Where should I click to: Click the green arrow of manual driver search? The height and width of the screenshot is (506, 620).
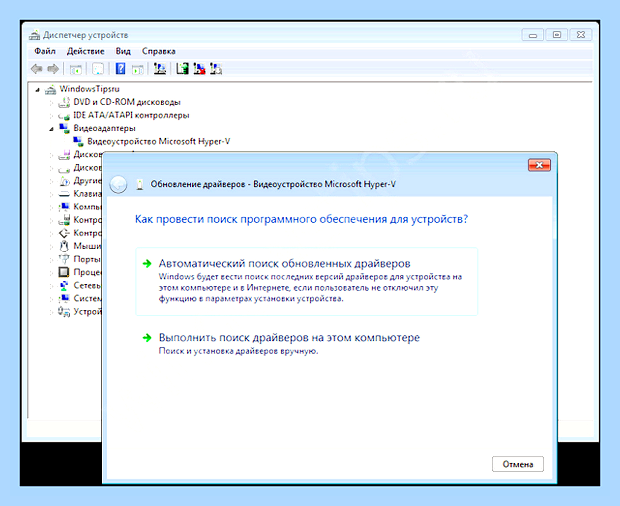click(147, 338)
